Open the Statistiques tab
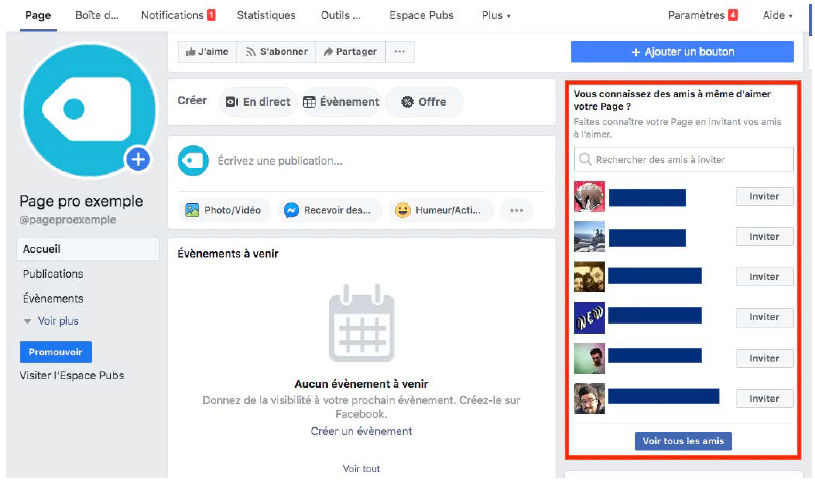815x482 pixels. coord(266,16)
